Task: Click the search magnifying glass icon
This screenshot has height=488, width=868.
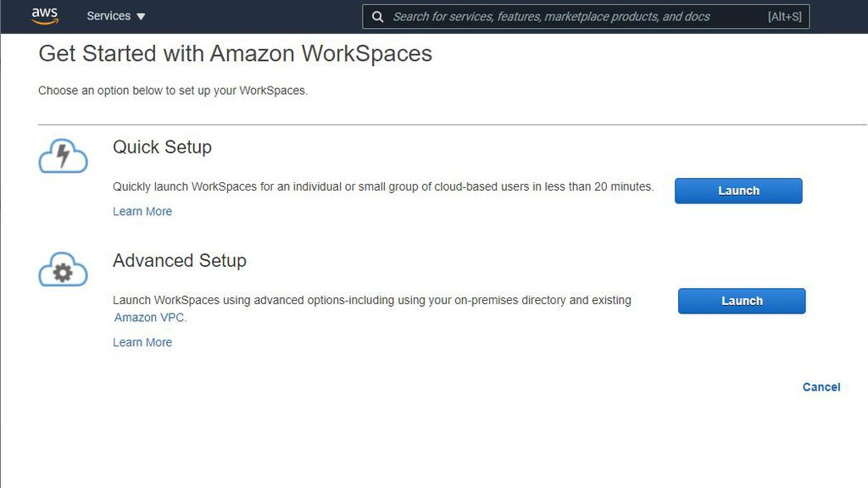Action: pos(377,16)
